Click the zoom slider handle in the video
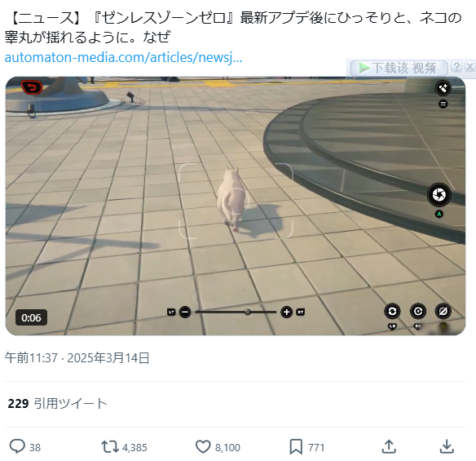Screen dimensions: 476x461 click(x=248, y=313)
